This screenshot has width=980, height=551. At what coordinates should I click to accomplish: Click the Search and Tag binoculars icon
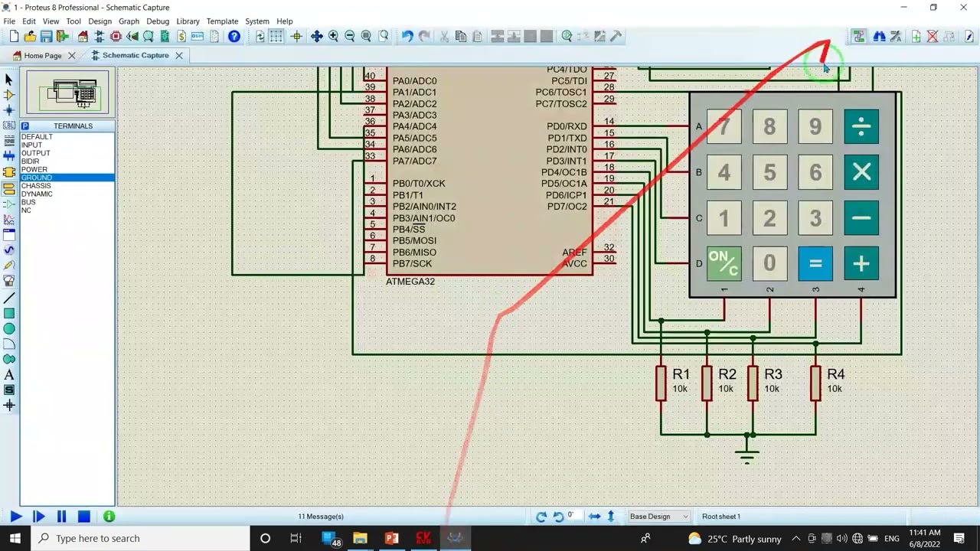click(x=879, y=36)
